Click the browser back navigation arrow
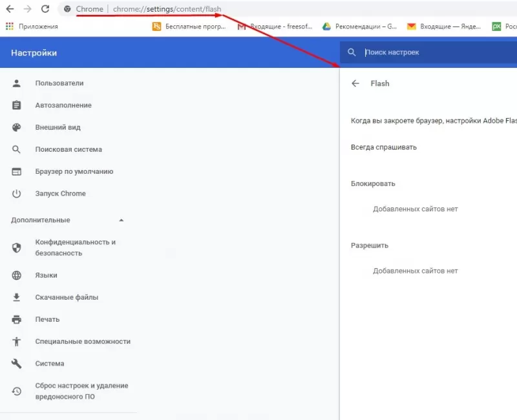 tap(9, 10)
